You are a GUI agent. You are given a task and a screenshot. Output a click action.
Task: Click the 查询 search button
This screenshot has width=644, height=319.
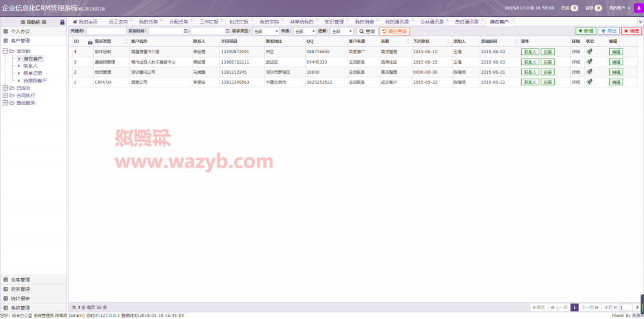click(x=367, y=32)
